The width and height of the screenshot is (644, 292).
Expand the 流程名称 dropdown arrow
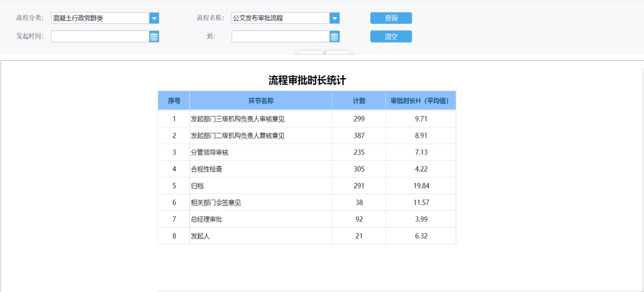click(335, 18)
